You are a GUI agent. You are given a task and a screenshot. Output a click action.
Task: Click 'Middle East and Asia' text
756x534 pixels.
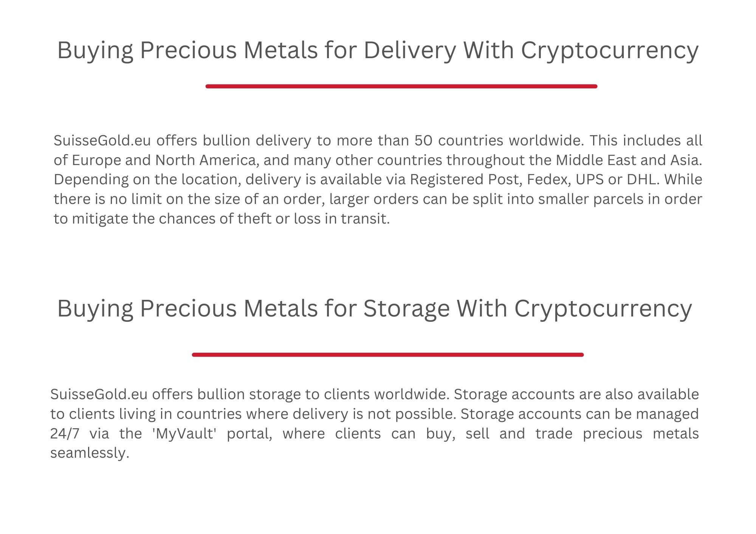click(x=629, y=160)
